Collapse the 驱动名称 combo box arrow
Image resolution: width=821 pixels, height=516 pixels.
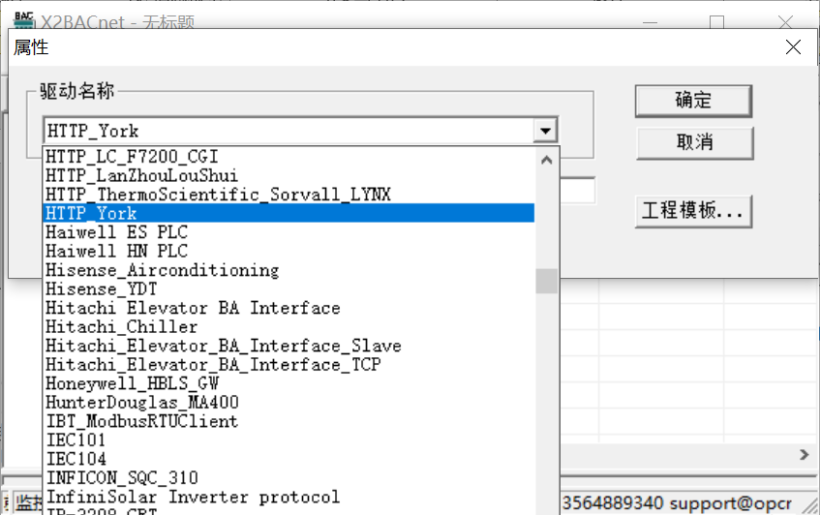tap(545, 130)
